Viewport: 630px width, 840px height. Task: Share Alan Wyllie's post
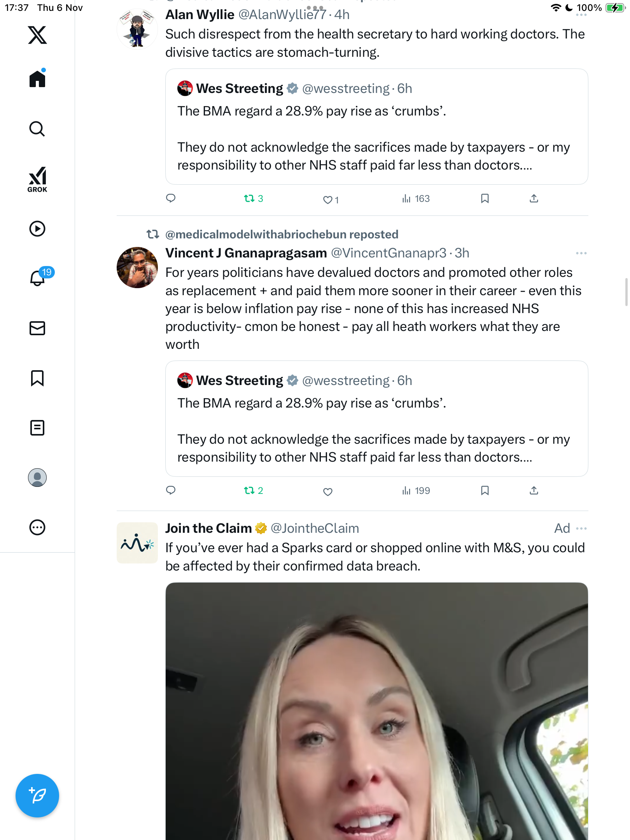tap(534, 199)
